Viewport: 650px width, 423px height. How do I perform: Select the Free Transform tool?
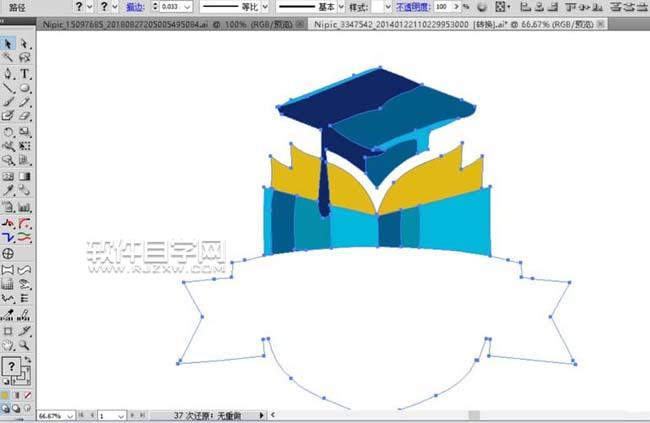(x=24, y=146)
